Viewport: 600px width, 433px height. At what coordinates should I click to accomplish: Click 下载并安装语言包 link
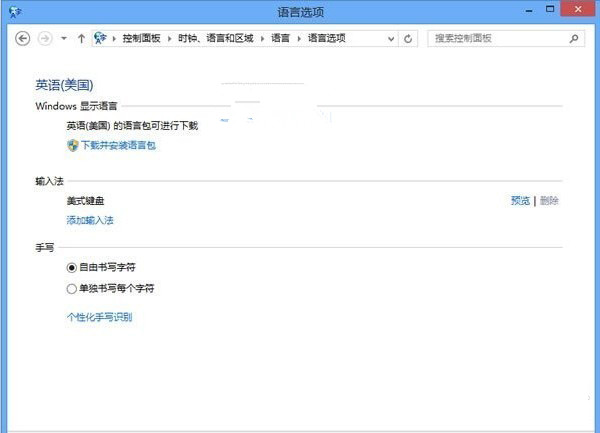[x=118, y=145]
